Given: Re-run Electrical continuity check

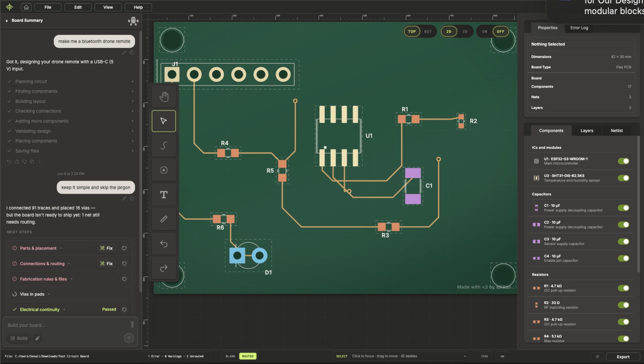Looking at the screenshot, I should coord(124,309).
